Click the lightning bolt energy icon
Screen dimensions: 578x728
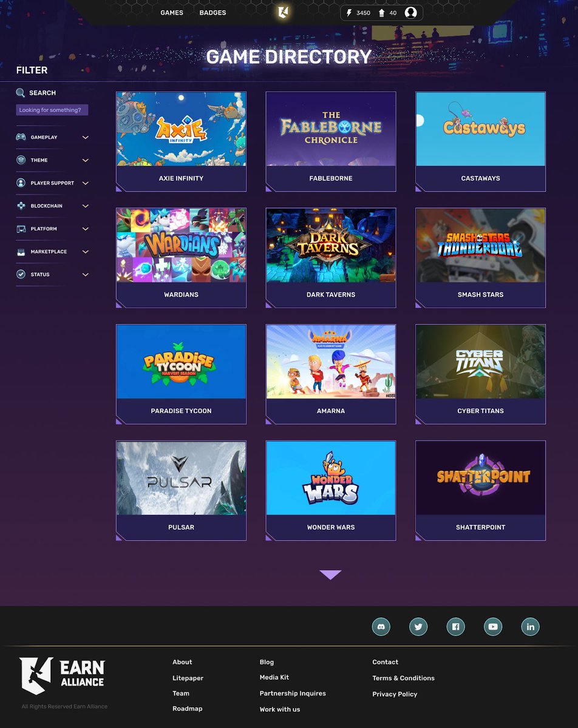click(x=349, y=13)
